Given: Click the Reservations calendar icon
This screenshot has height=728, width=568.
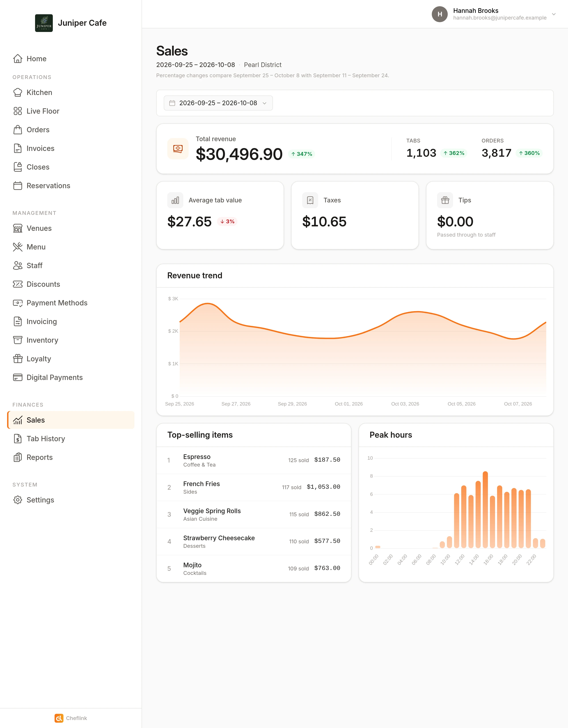Looking at the screenshot, I should point(18,186).
